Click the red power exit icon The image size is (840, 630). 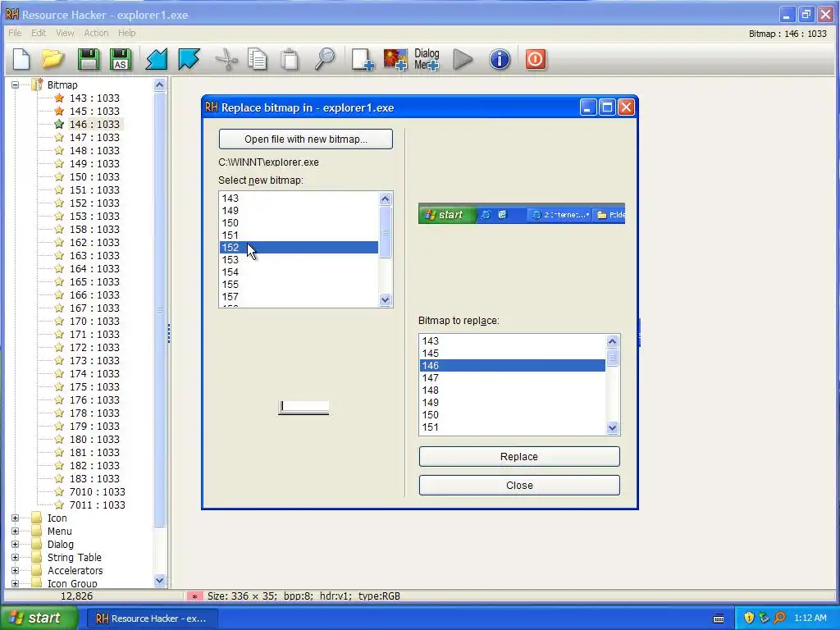(x=535, y=59)
